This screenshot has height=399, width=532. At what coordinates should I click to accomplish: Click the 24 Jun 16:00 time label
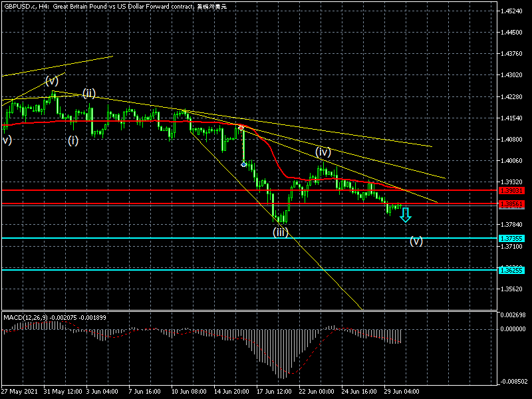click(359, 392)
